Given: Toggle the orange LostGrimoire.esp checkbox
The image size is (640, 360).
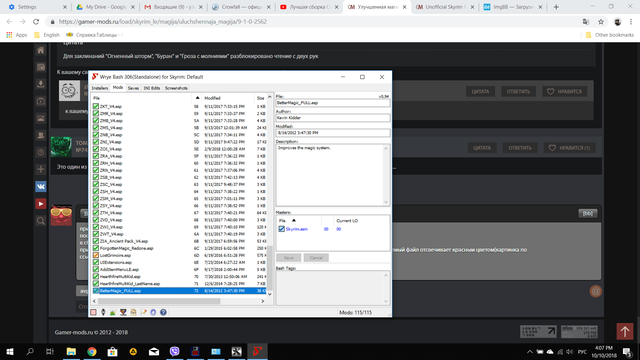Looking at the screenshot, I should click(x=96, y=255).
